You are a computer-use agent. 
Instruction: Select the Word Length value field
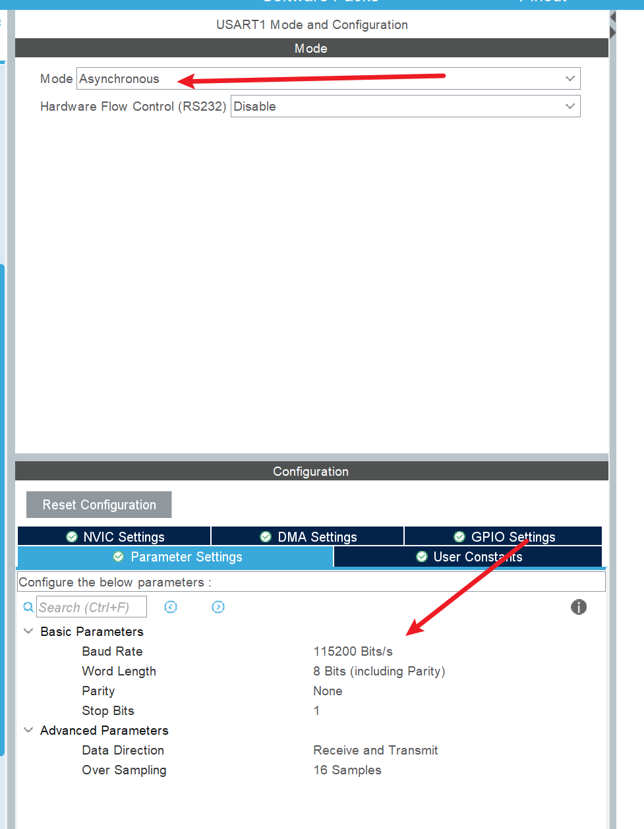click(379, 672)
